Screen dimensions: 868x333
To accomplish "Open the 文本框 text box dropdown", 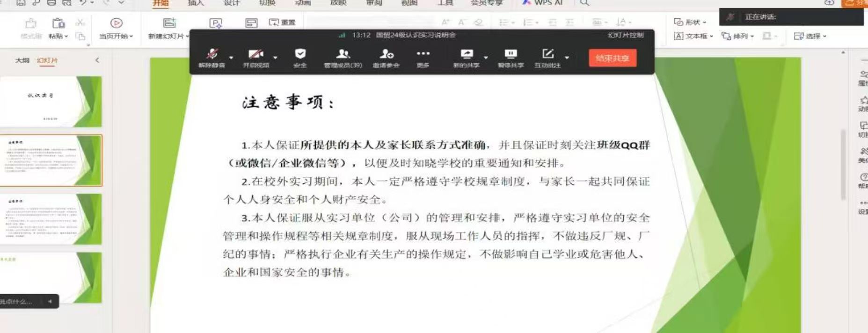I will coord(693,36).
